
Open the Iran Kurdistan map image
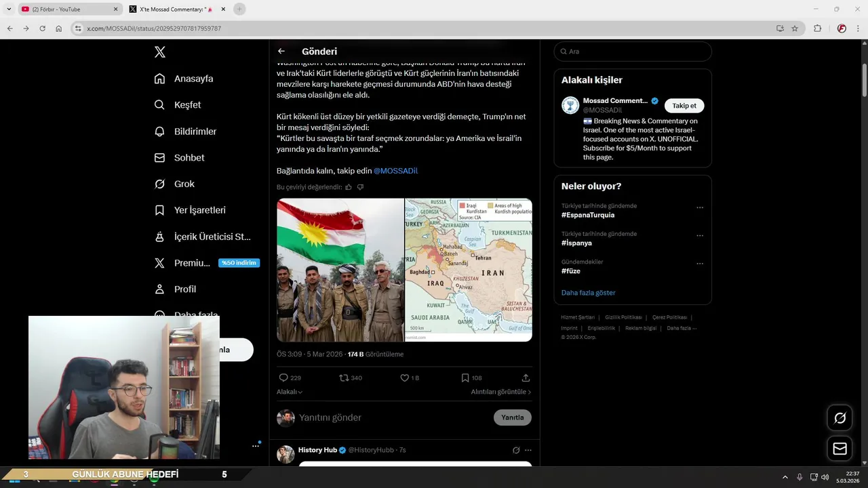(x=469, y=270)
